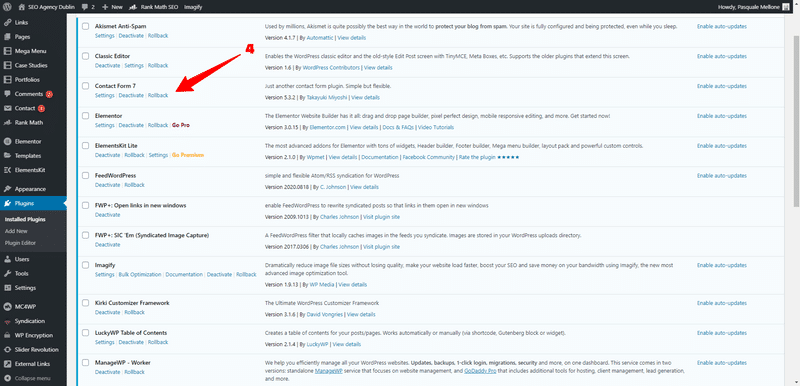Click the page vertical scrollbar
Image resolution: width=800 pixels, height=386 pixels.
[x=795, y=120]
